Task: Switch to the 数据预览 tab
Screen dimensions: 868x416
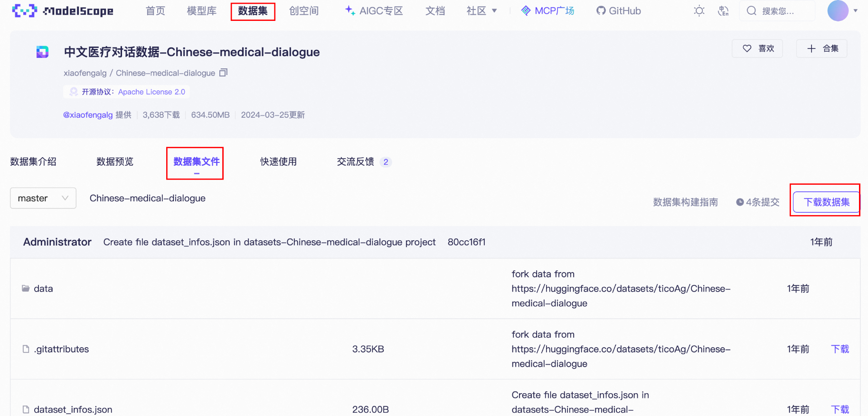Action: (115, 162)
